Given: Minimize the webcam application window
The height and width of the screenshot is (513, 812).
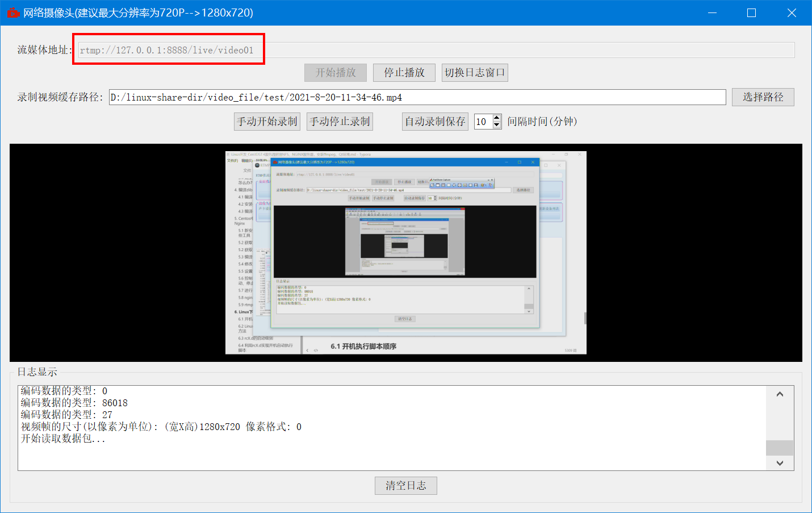Looking at the screenshot, I should 712,12.
